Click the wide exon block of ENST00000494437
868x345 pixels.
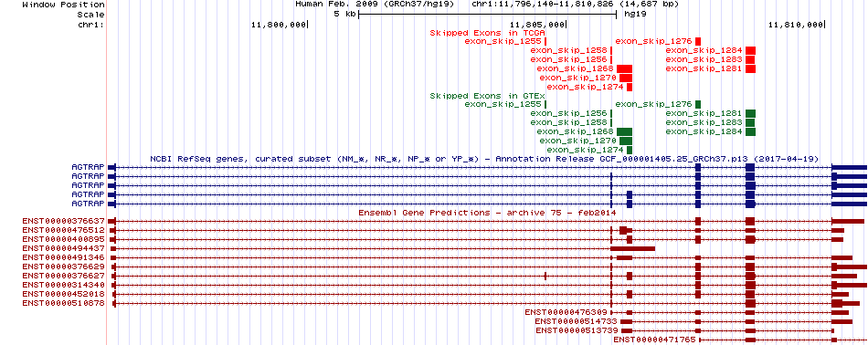[633, 248]
